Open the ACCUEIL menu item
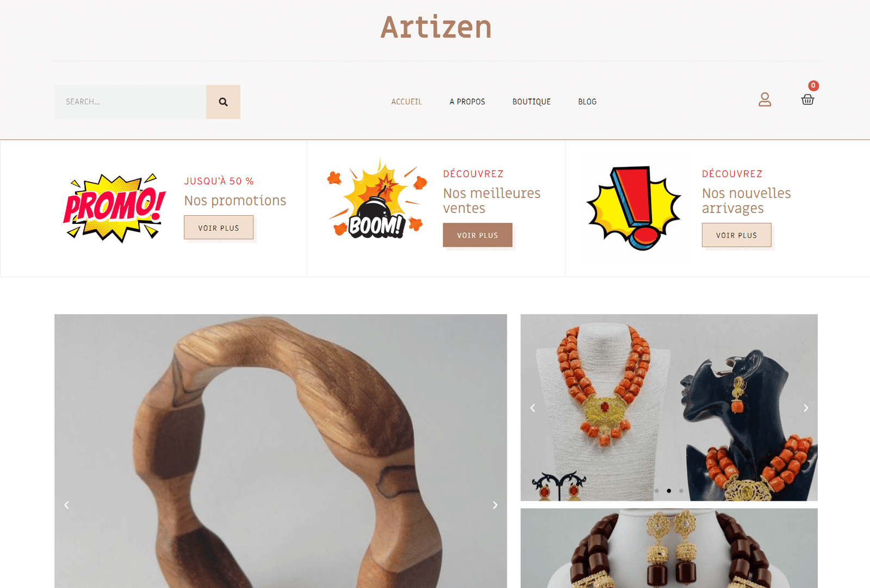The image size is (870, 588). [407, 102]
